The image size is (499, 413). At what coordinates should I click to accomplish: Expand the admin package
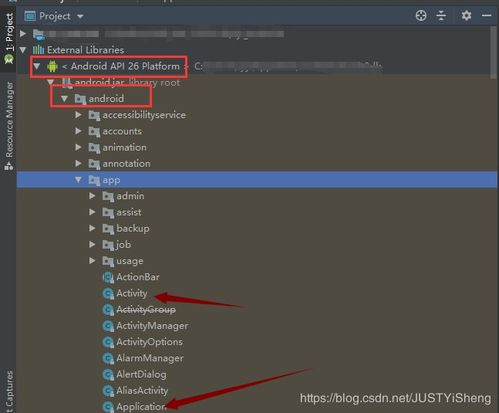92,196
